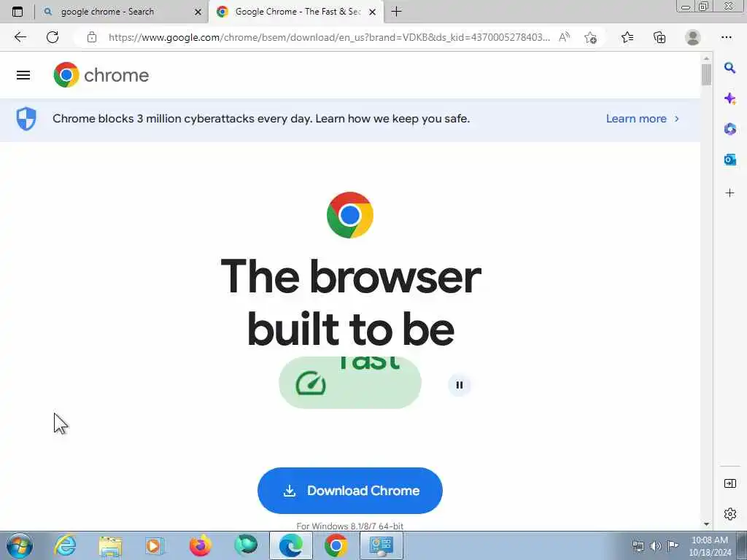
Task: Launch Google Chrome from the taskbar
Action: (x=336, y=545)
